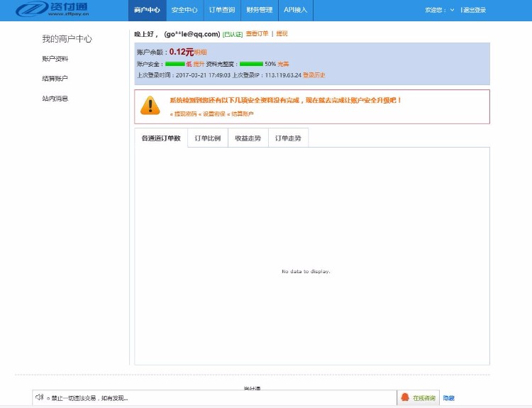532x408 pixels.
Task: Click 结算账户 in the warning box
Action: 243,114
